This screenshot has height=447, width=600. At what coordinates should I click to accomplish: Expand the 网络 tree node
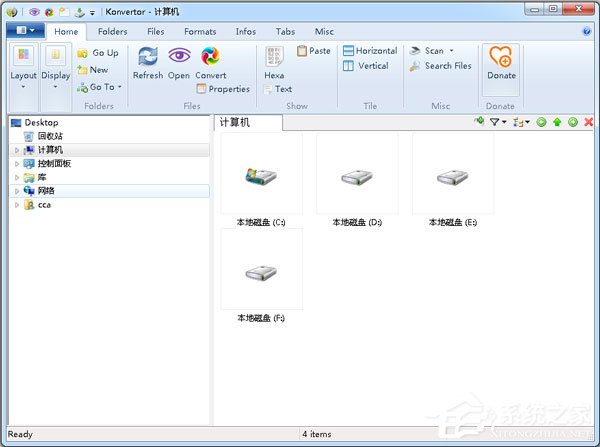(x=17, y=191)
